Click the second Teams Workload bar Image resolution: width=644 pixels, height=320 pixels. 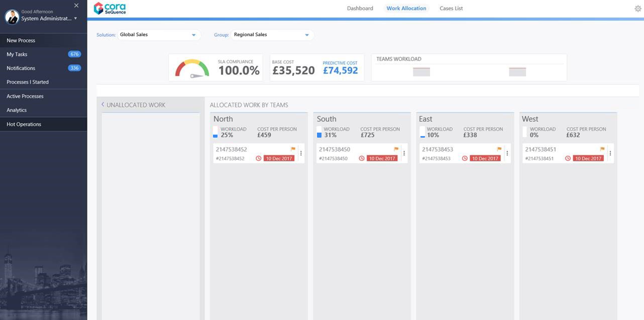517,72
